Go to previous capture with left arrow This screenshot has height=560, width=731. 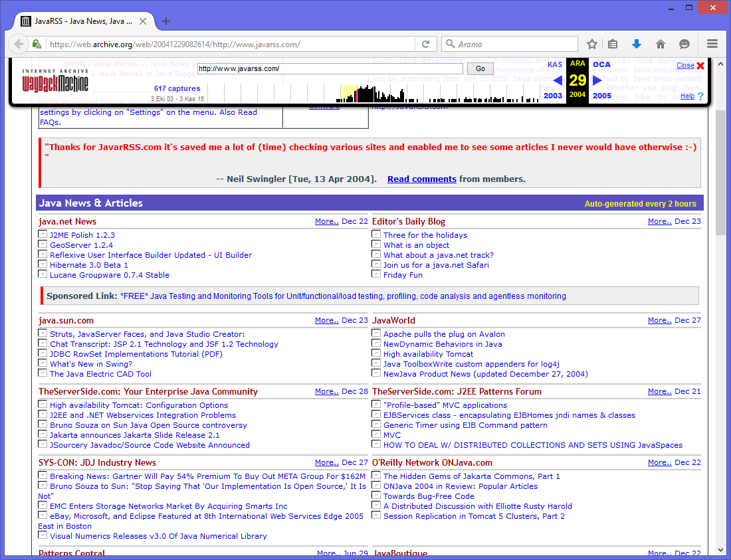(557, 80)
